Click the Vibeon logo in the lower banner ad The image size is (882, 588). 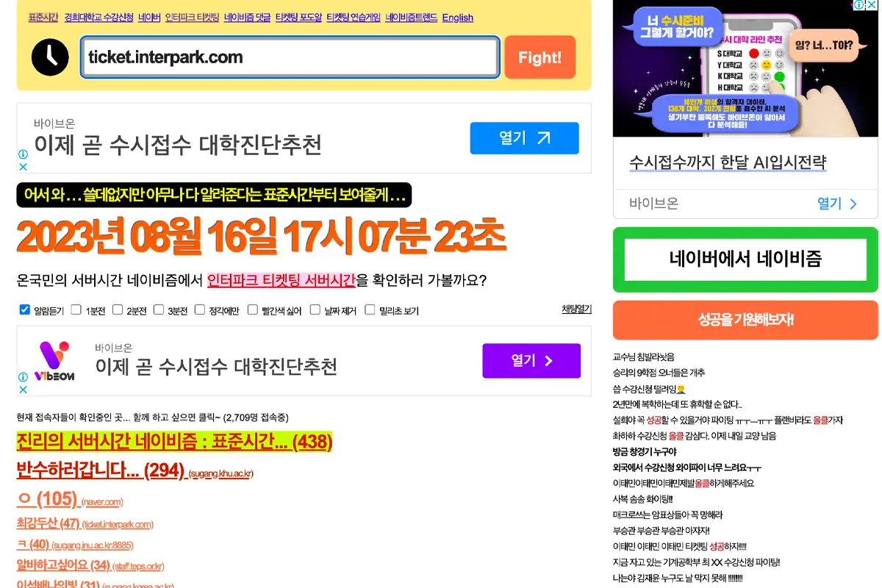tap(54, 361)
